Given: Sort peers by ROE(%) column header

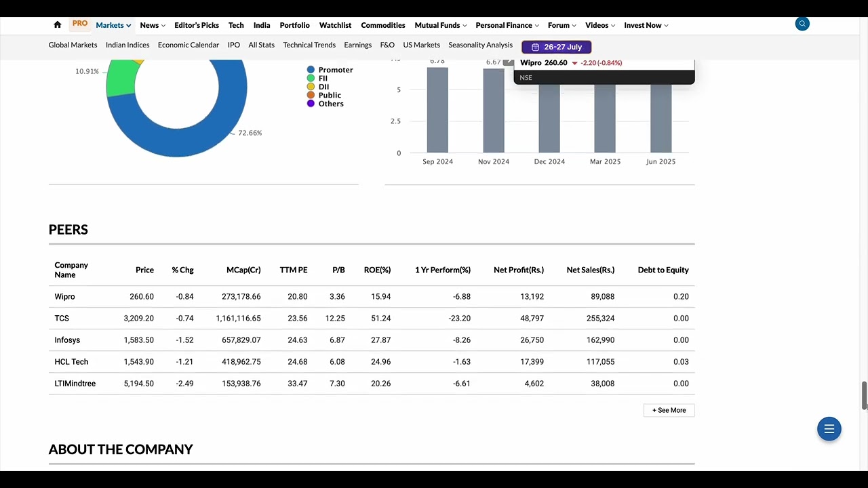Looking at the screenshot, I should tap(377, 270).
